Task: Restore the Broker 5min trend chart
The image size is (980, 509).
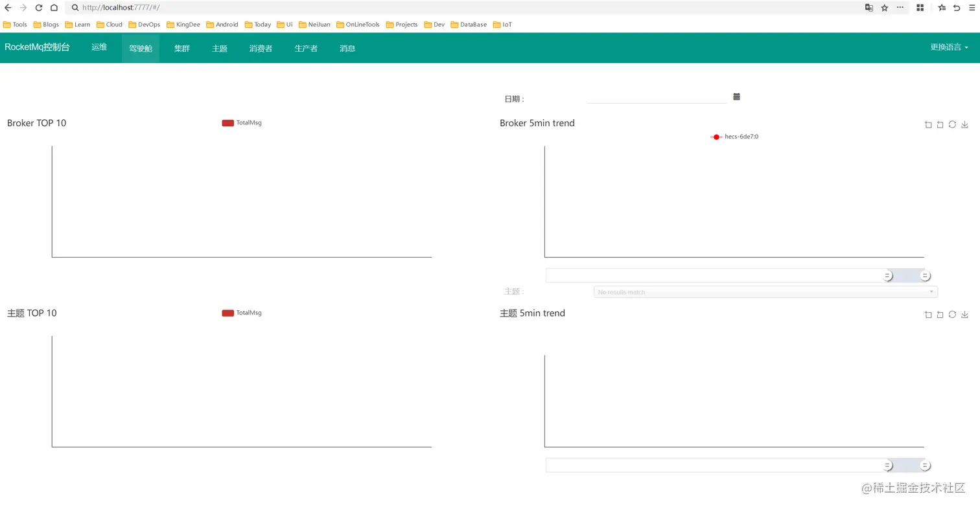Action: click(x=952, y=124)
